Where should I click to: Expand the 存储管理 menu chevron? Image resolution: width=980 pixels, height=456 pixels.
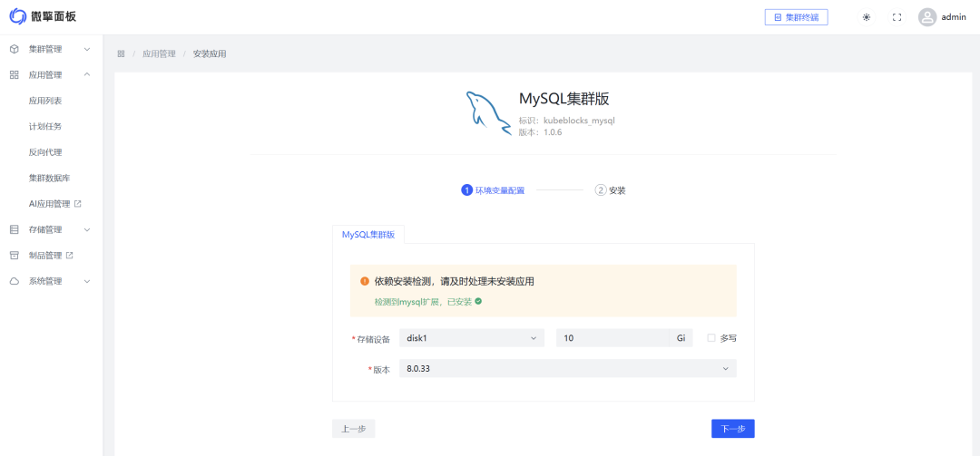coord(87,229)
